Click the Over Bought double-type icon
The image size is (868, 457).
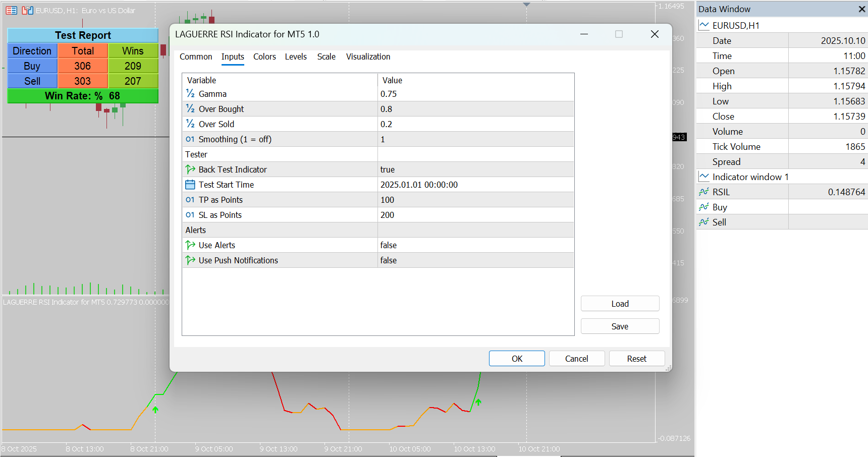190,109
